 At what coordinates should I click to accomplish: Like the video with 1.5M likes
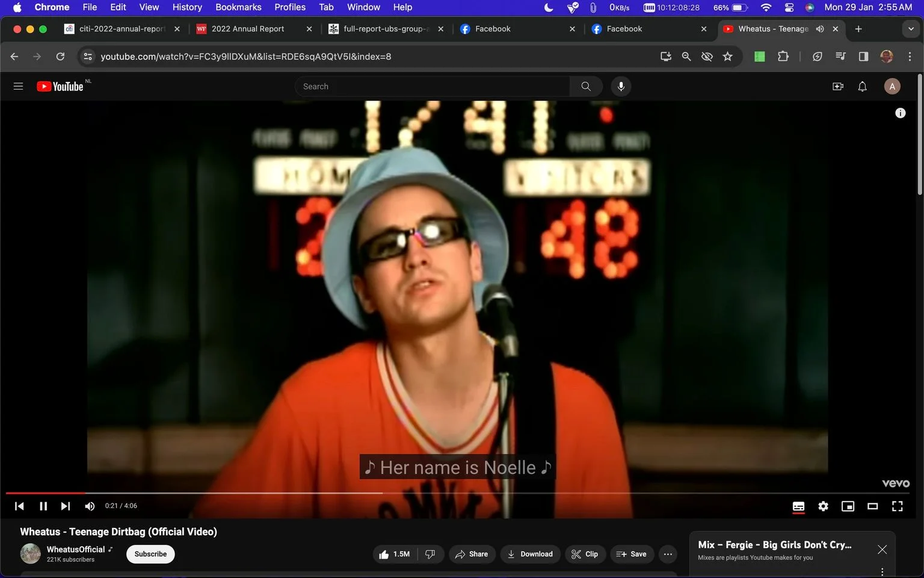click(395, 554)
